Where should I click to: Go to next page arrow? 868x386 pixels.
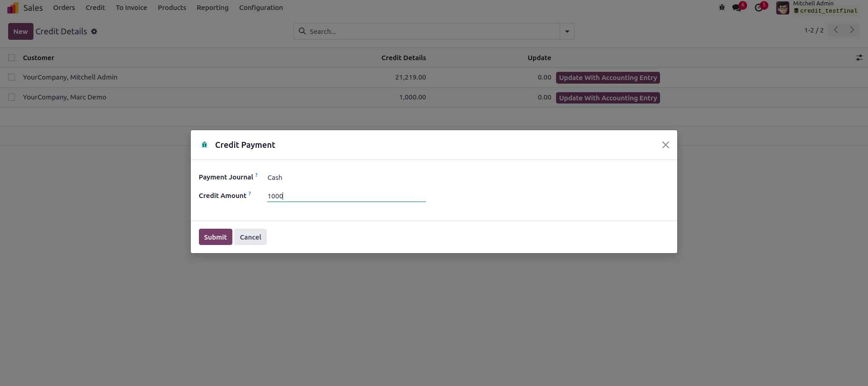852,30
